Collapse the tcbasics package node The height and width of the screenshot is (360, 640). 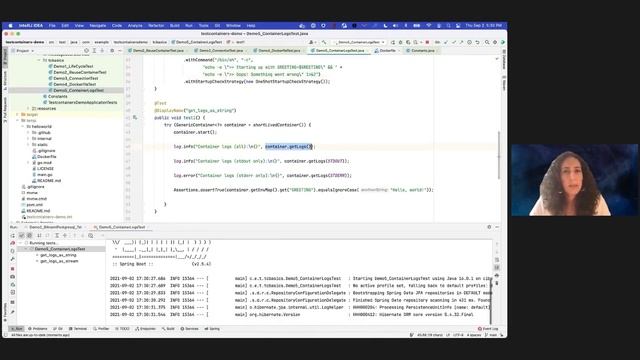[39, 60]
